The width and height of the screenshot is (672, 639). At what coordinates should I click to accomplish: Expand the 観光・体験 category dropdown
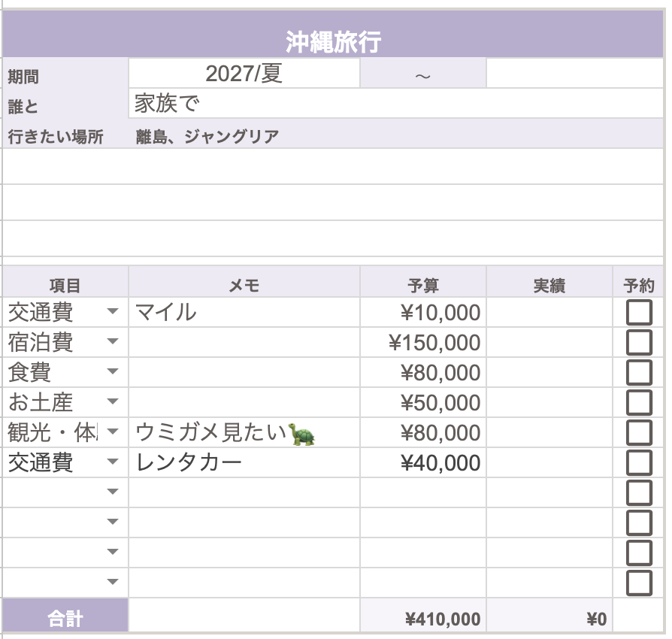tap(112, 432)
